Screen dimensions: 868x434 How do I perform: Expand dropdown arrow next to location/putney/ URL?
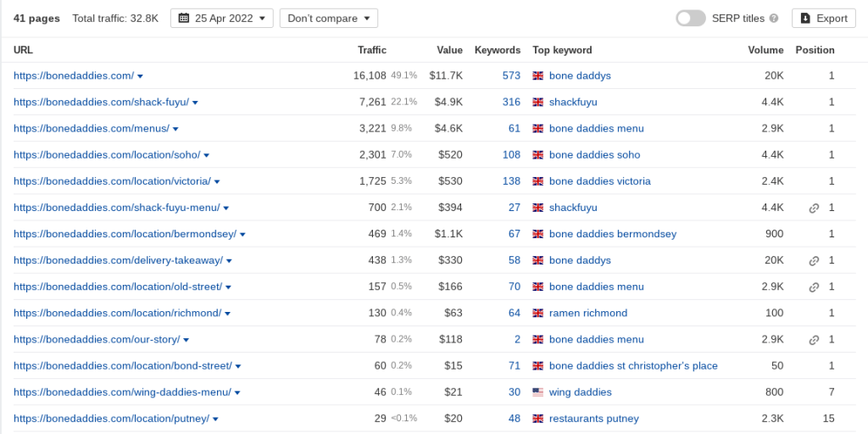point(215,420)
